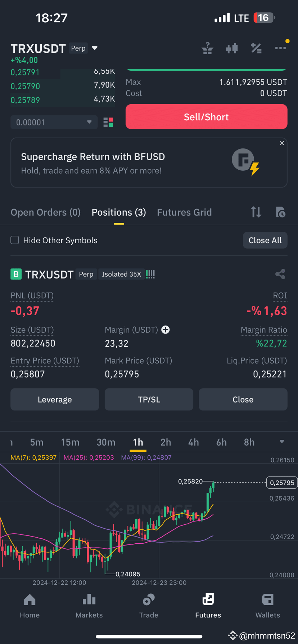Click the order book layout icon
298x644 pixels.
[x=108, y=122]
